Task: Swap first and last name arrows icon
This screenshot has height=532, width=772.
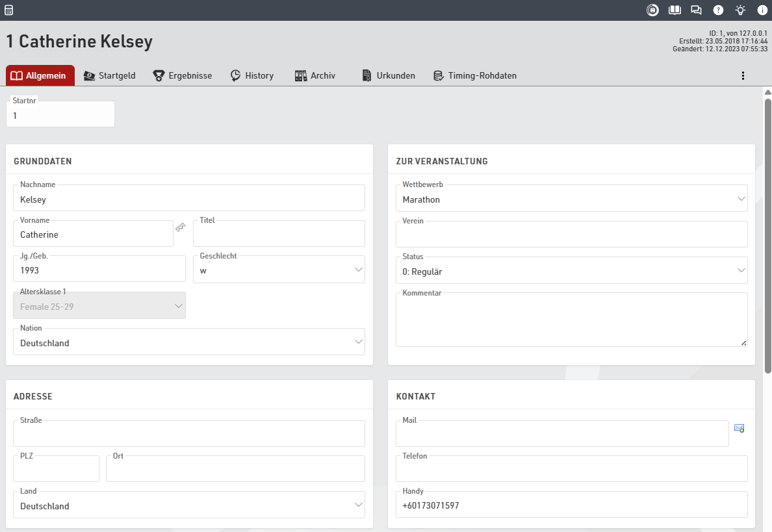Action: point(181,228)
